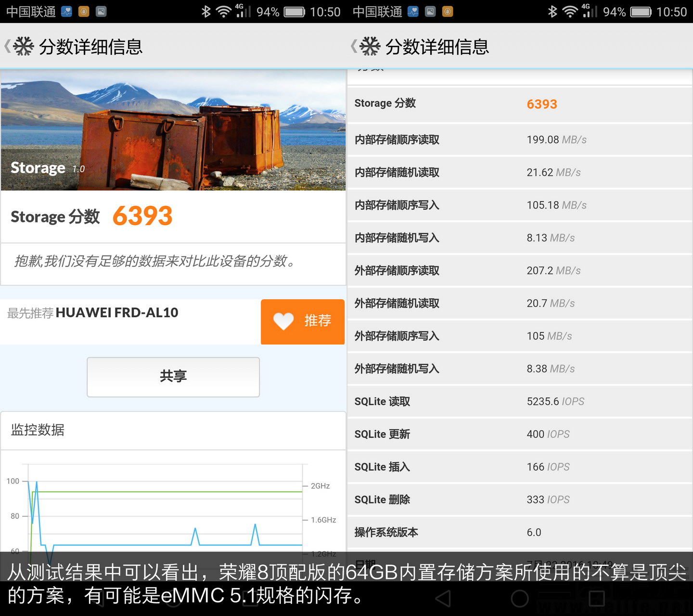Tap the Bluetooth icon in the right status bar

point(552,11)
